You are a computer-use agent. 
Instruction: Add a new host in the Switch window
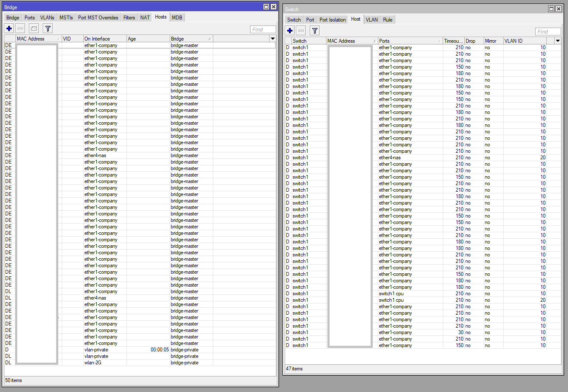[289, 31]
